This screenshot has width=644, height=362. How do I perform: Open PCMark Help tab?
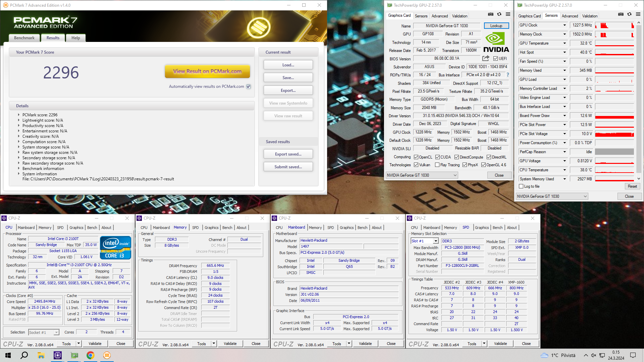click(x=76, y=38)
